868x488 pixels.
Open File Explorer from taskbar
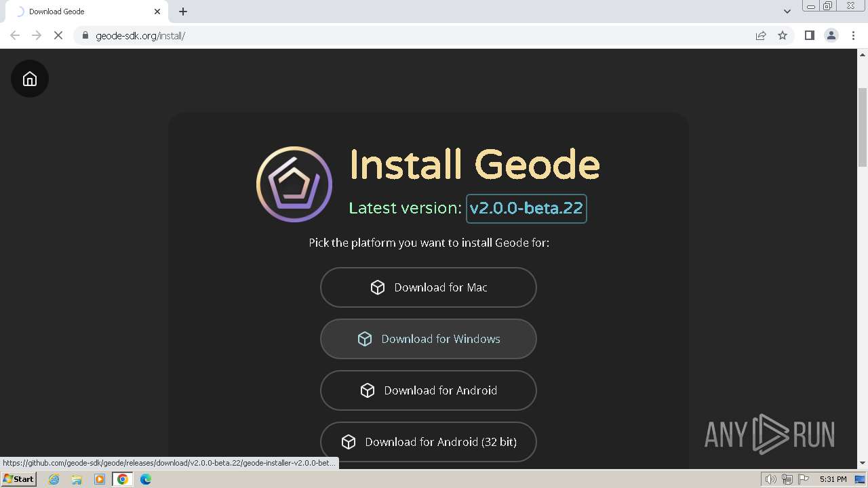pyautogui.click(x=77, y=479)
